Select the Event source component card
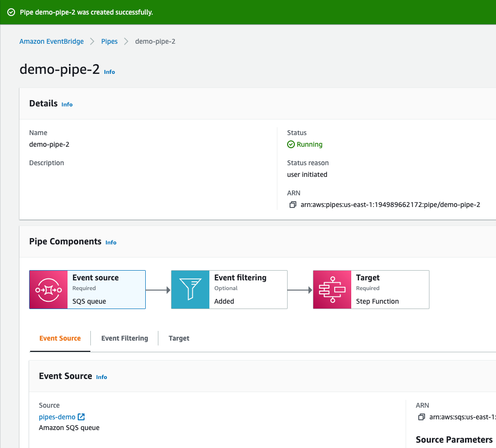 coord(87,290)
